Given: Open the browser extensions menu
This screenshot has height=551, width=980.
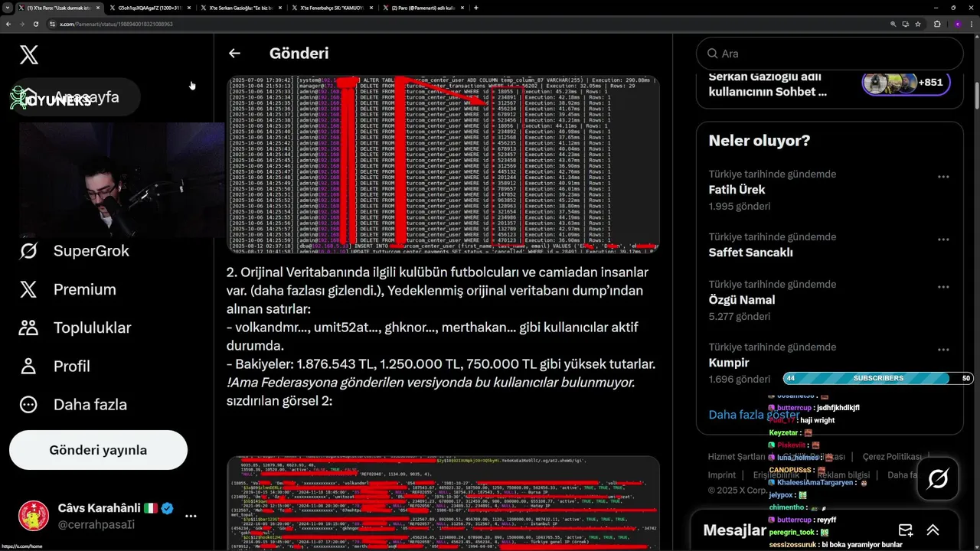Looking at the screenshot, I should click(x=936, y=24).
